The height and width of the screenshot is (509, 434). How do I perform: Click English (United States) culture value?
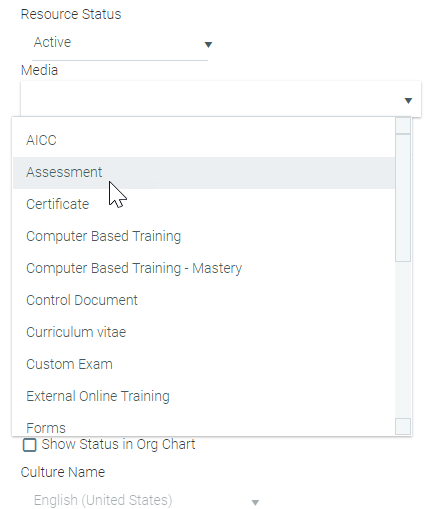pyautogui.click(x=103, y=500)
